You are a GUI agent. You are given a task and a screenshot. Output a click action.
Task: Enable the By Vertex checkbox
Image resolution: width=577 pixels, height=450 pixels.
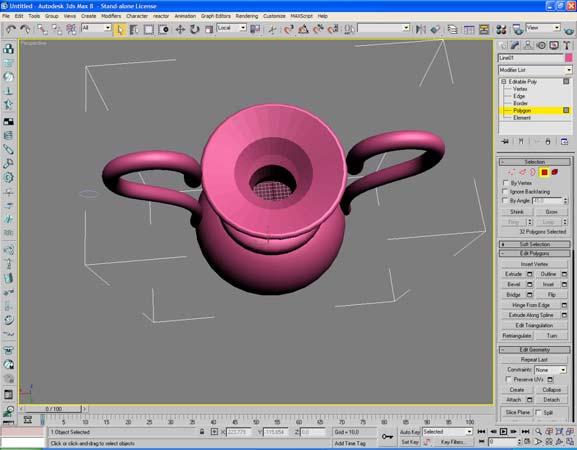click(505, 183)
